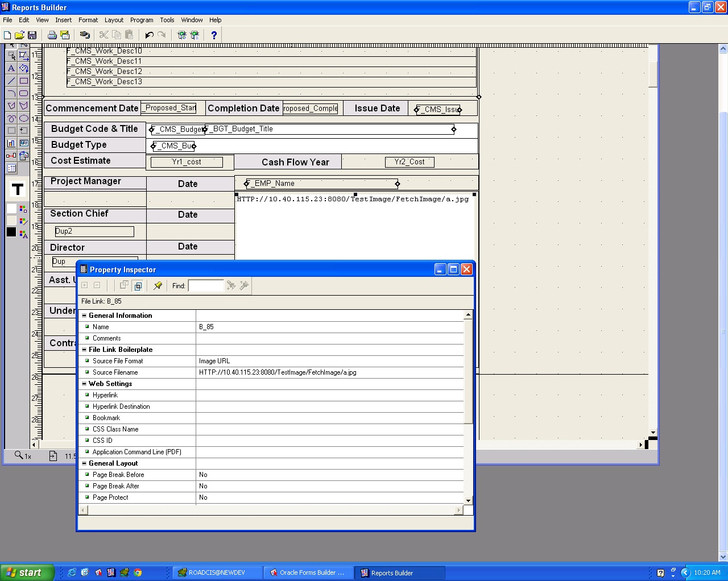The width and height of the screenshot is (728, 581).
Task: Switch to Oracle Forms Builder taskbar button
Action: 308,572
